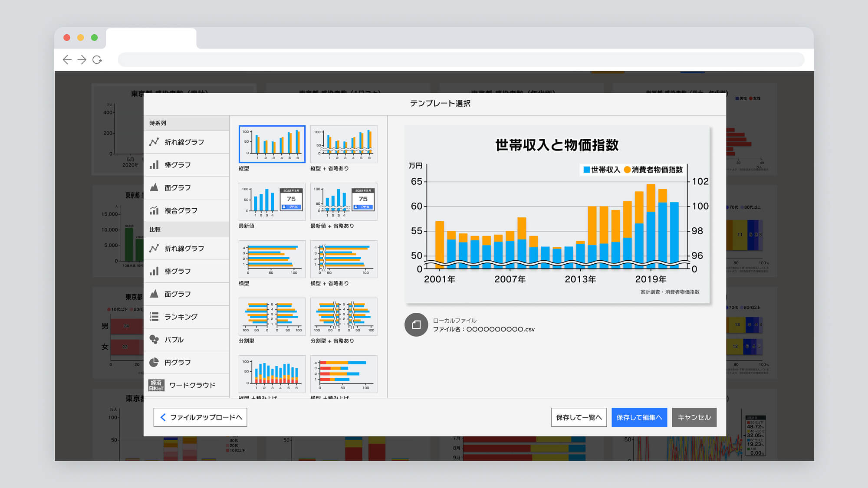Image resolution: width=868 pixels, height=488 pixels.
Task: Open the ランキング chart type
Action: pos(187,317)
